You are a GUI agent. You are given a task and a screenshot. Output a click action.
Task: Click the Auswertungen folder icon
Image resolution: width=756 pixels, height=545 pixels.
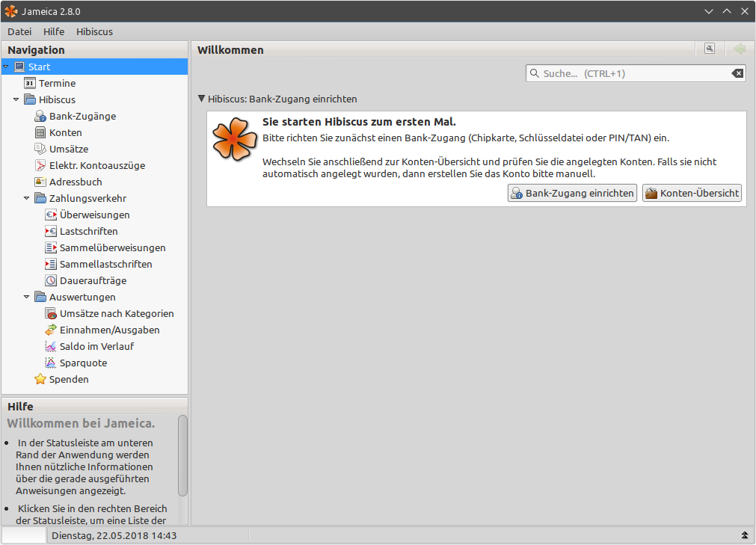coord(40,297)
